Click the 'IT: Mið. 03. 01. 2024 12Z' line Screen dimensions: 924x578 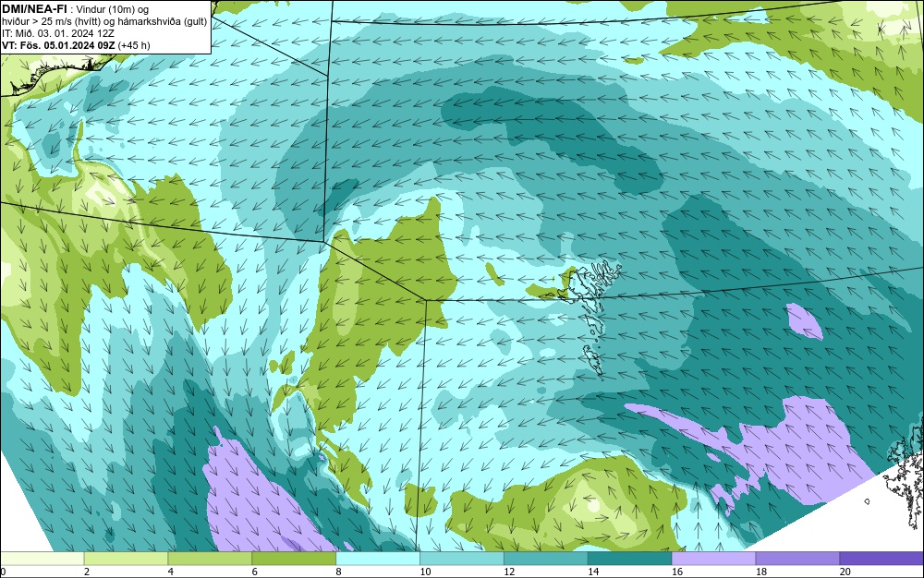click(57, 33)
